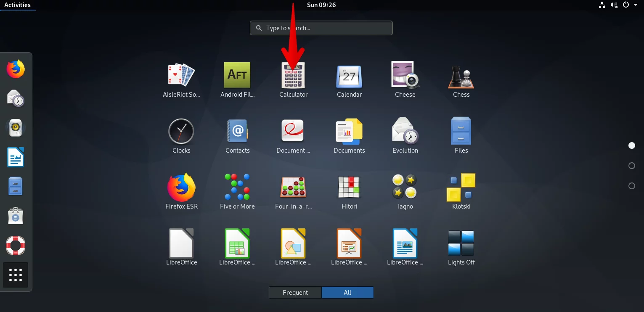Open Evolution mail in the dock

point(16,98)
